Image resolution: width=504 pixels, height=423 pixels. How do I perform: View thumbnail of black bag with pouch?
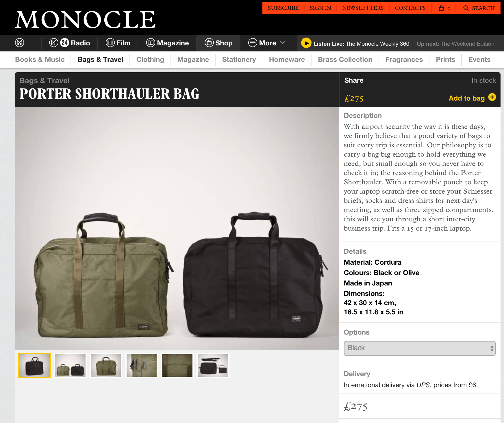213,366
